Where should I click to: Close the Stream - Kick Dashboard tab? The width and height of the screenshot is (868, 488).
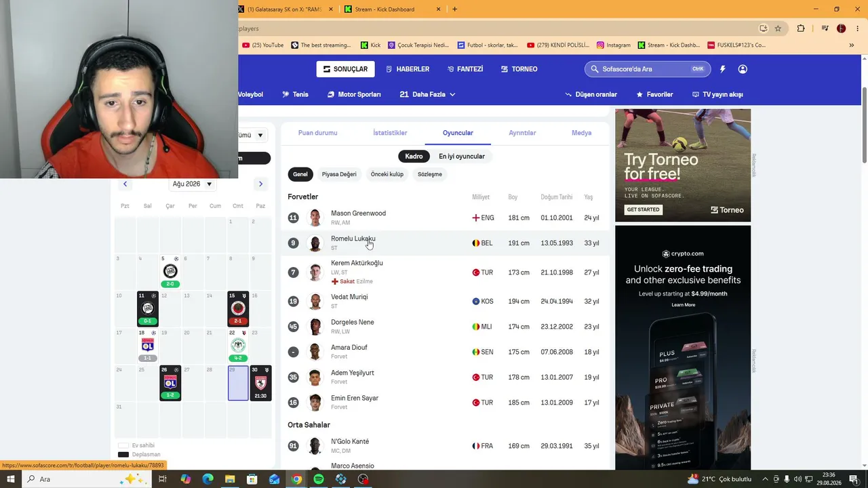(438, 9)
